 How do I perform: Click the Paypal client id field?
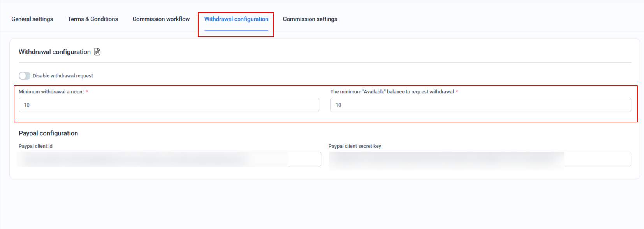(169, 159)
